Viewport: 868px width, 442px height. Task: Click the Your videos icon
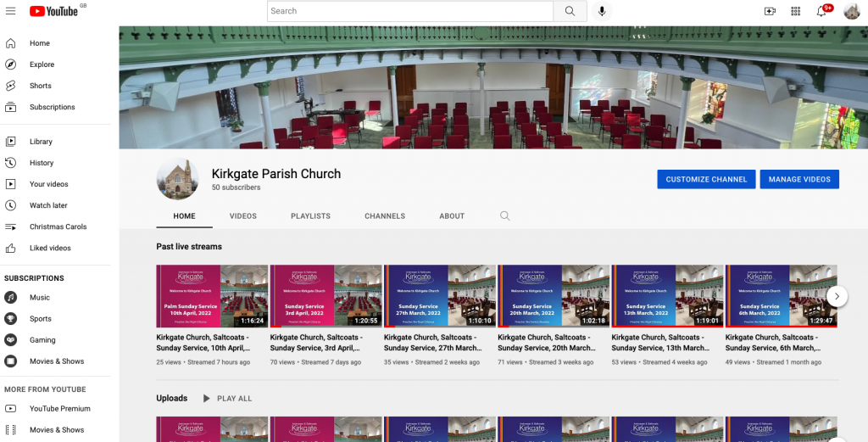(10, 184)
